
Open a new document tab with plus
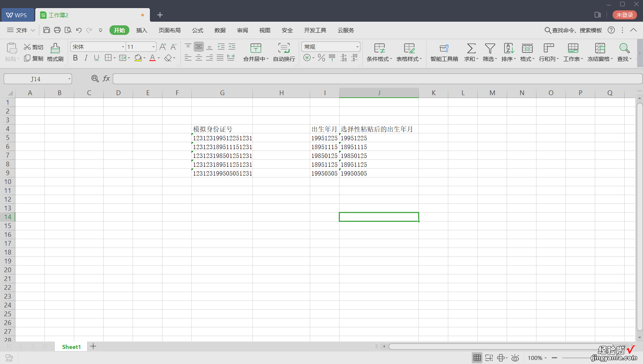160,15
